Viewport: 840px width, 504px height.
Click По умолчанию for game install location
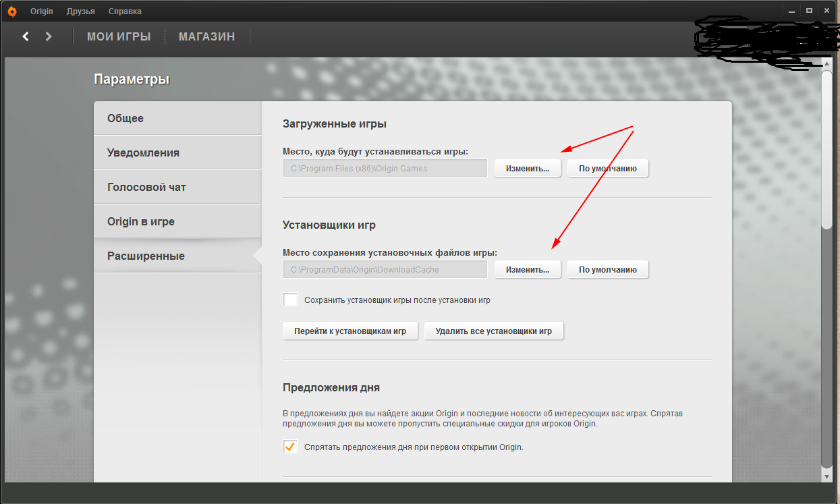pyautogui.click(x=608, y=168)
